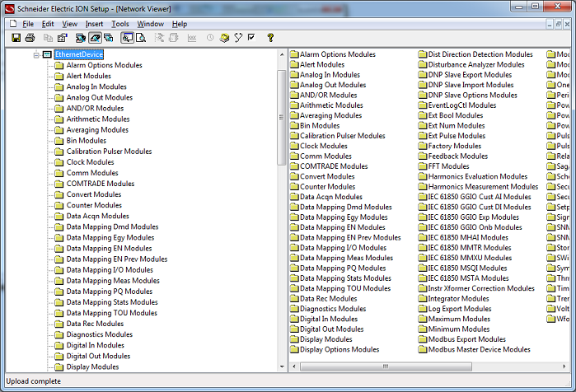
Task: Click the tree scrollbar up arrow
Action: pos(282,54)
